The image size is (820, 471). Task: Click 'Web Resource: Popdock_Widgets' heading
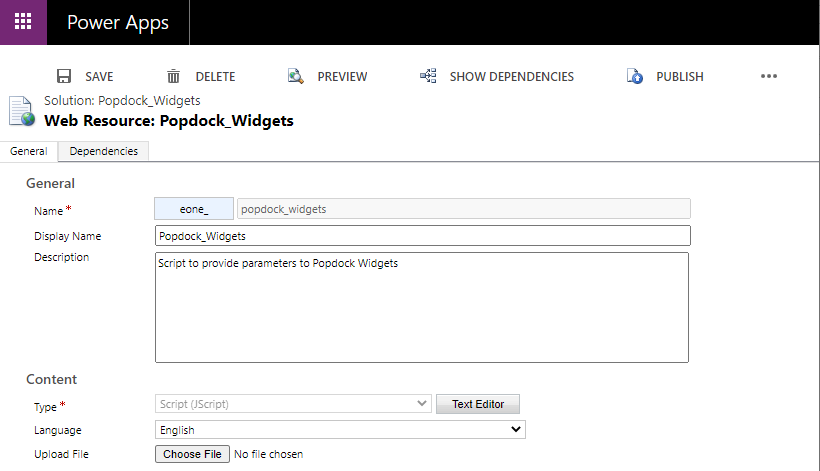(168, 121)
